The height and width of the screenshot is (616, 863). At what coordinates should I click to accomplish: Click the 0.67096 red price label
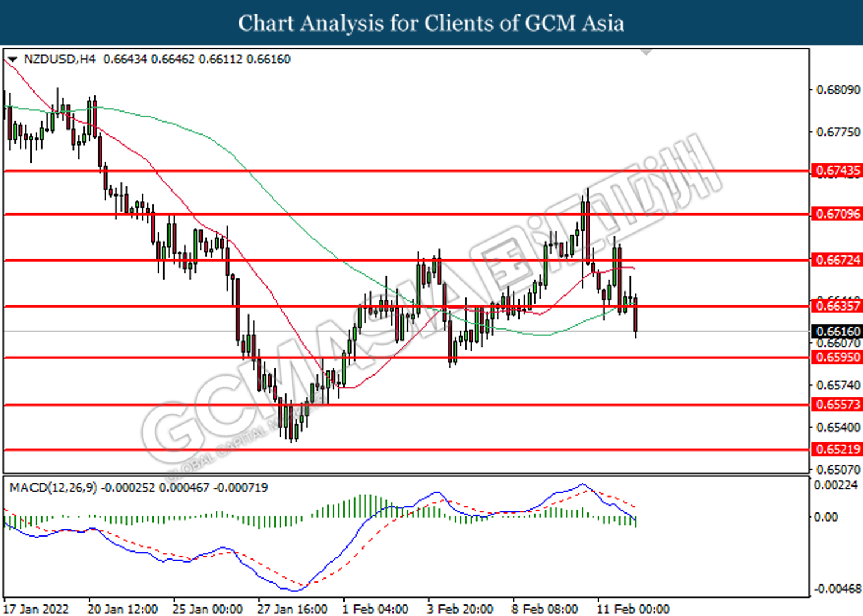coord(838,214)
